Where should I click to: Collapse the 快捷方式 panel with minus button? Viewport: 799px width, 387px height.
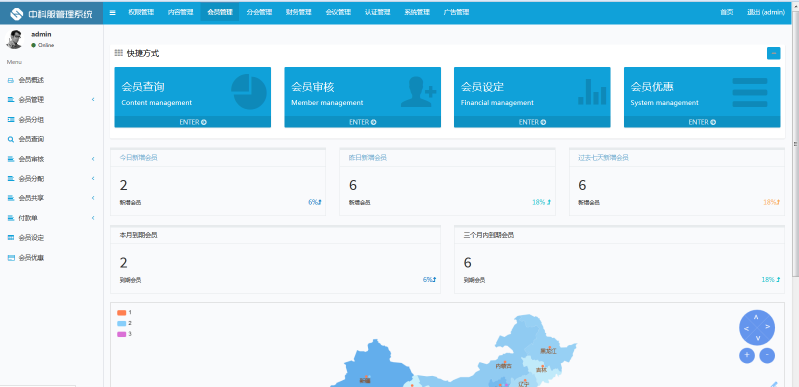click(x=774, y=53)
